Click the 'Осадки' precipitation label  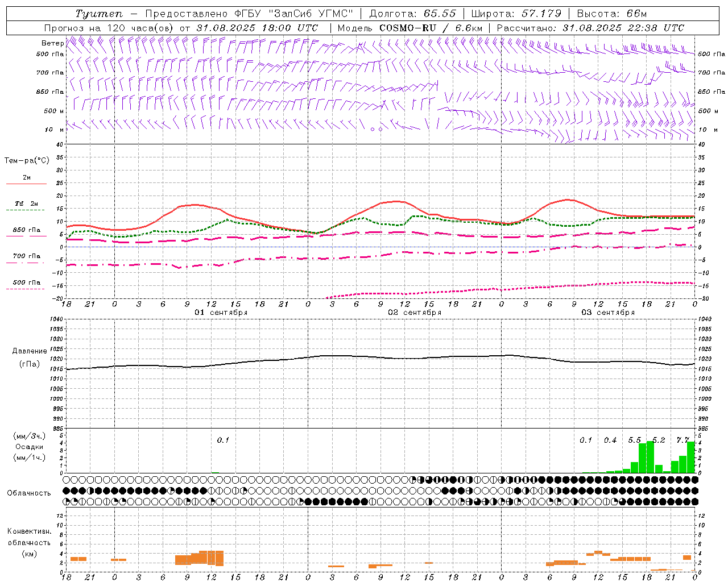pos(29,447)
